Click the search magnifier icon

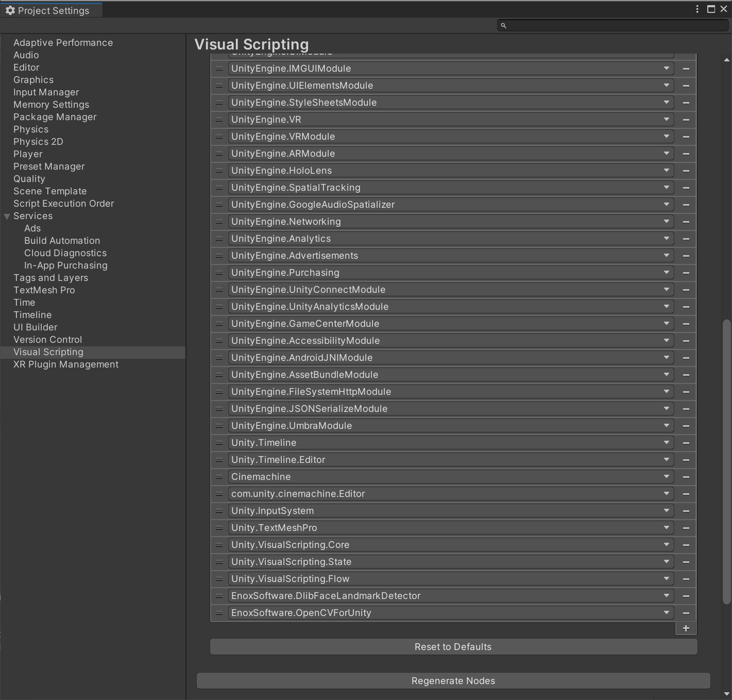click(x=503, y=25)
